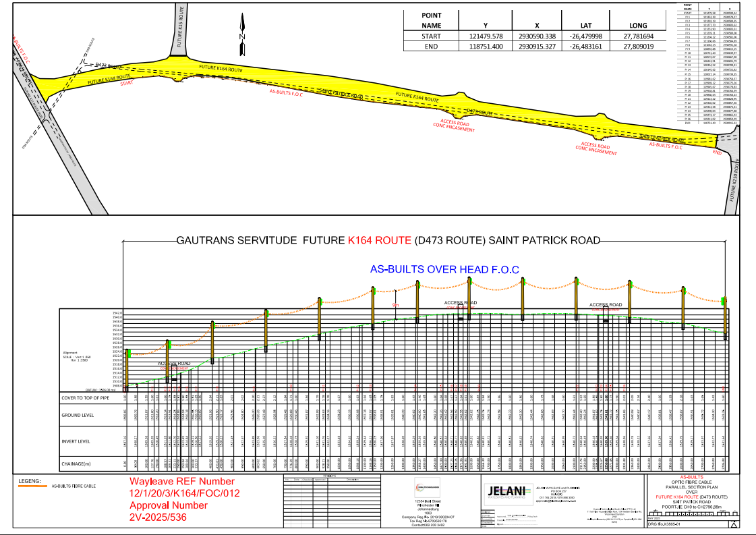Click the JELANI company logo
Screen dimensions: 756x535
tap(504, 492)
